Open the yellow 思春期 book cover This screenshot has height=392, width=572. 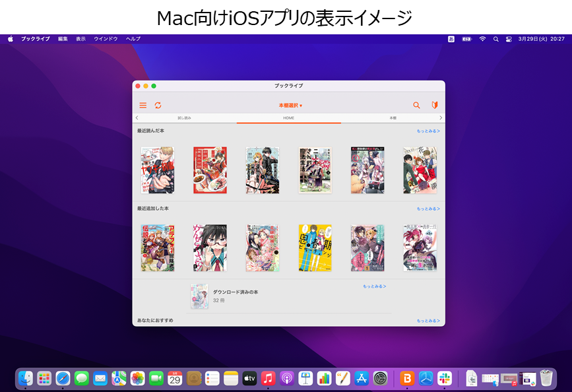click(315, 248)
